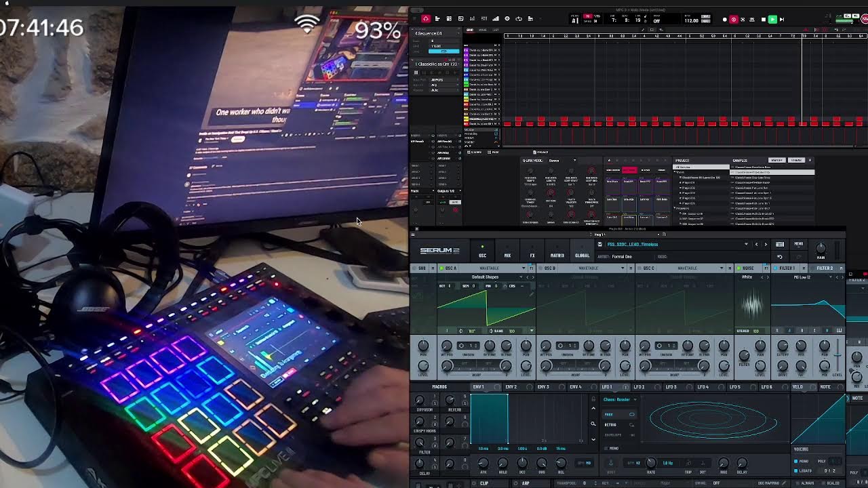Toggle voicing MONO checkbox
The height and width of the screenshot is (488, 868).
tap(795, 462)
